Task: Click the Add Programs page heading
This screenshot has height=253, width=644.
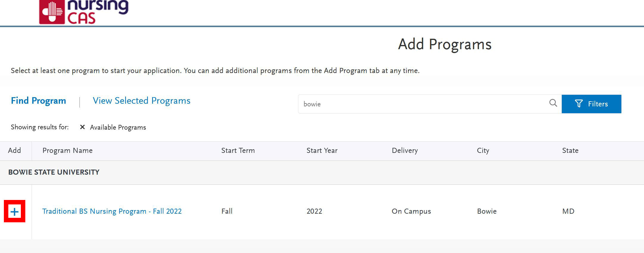Action: pyautogui.click(x=445, y=44)
